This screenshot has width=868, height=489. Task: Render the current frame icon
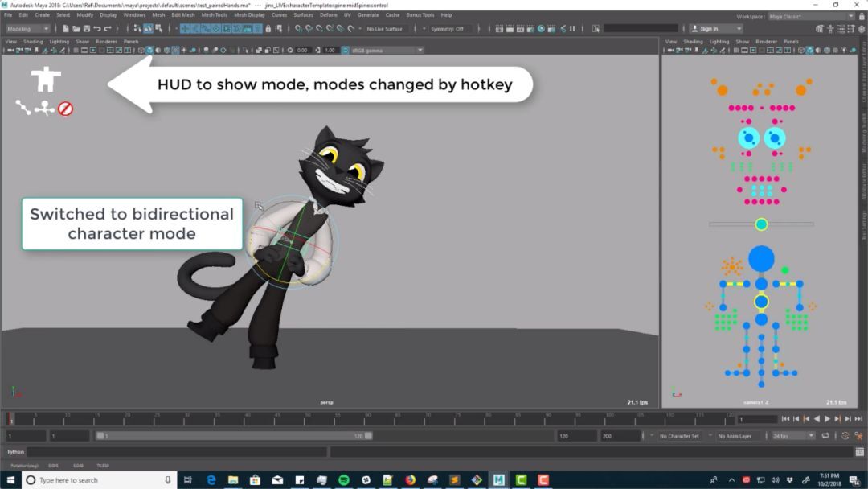(510, 28)
